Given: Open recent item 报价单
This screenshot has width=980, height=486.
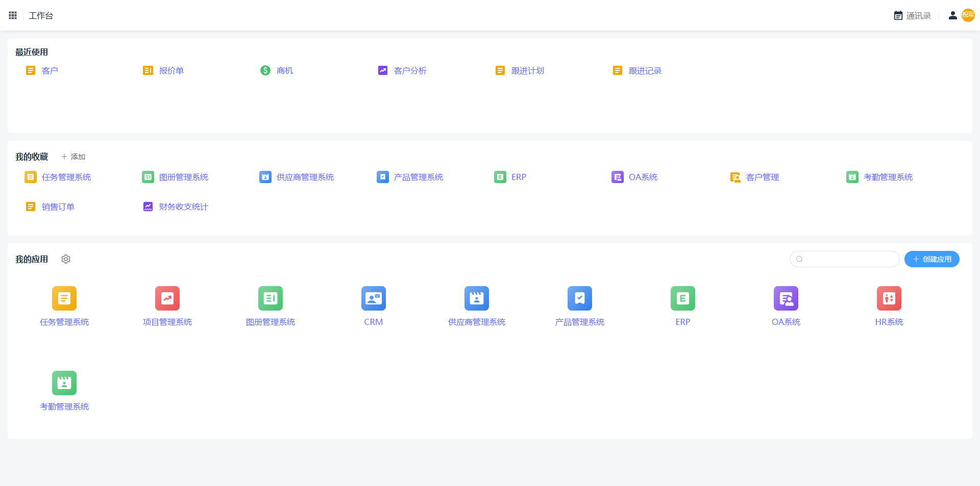Looking at the screenshot, I should pos(171,71).
